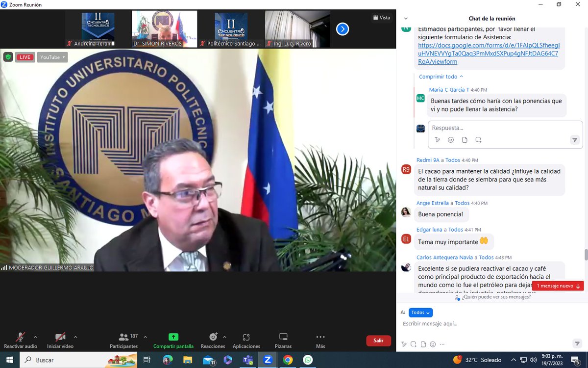Click the chat panel scrollbar handle
This screenshot has width=588, height=368.
click(x=586, y=255)
